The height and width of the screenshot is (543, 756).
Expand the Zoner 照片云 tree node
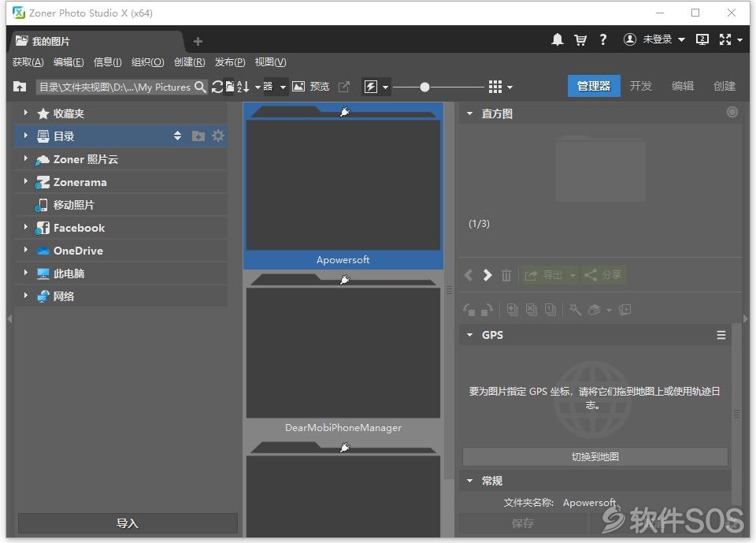pos(26,158)
